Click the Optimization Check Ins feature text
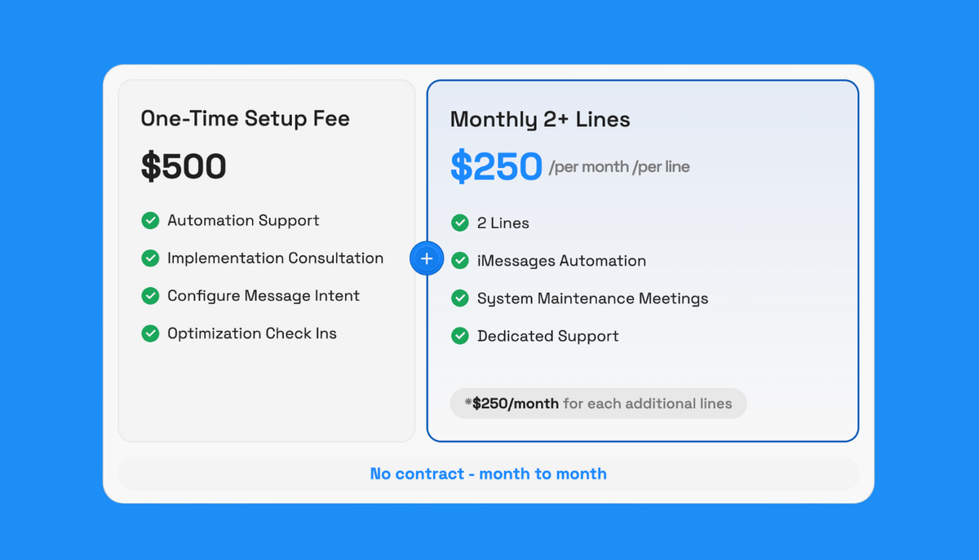Image resolution: width=979 pixels, height=560 pixels. 252,333
